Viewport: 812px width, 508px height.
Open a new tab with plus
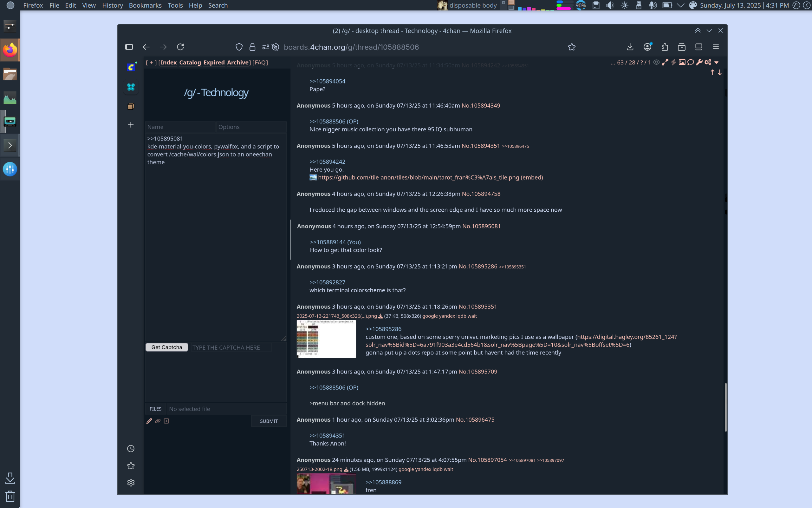[x=131, y=125]
